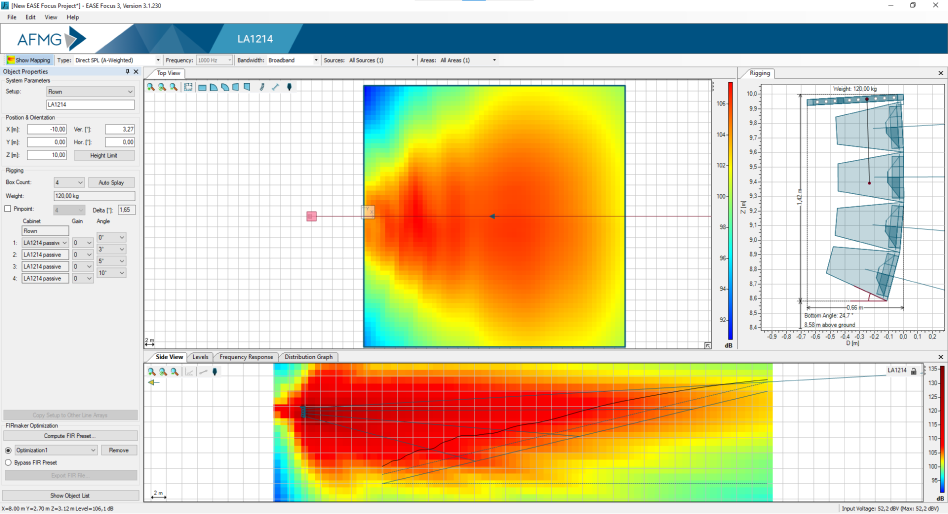This screenshot has height=514, width=948.
Task: Open cabinet 1 LA1214 passive dropdown
Action: coord(45,242)
